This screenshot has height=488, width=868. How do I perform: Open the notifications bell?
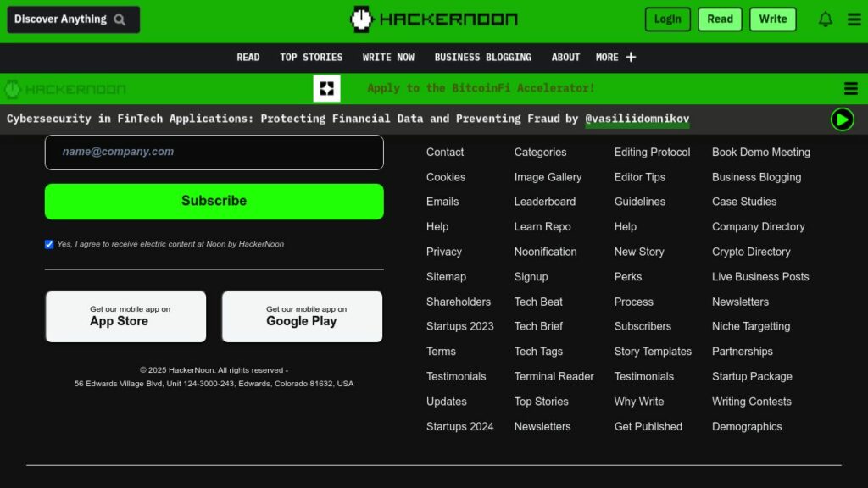tap(826, 19)
